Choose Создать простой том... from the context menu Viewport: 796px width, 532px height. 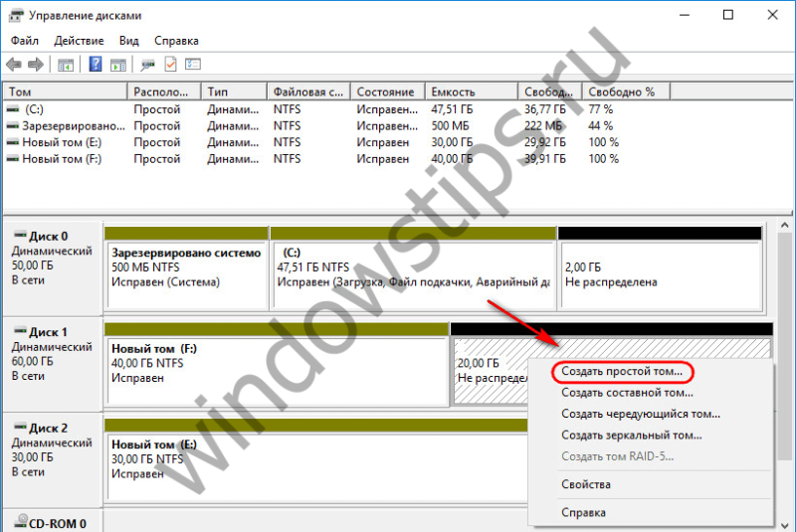pos(622,371)
